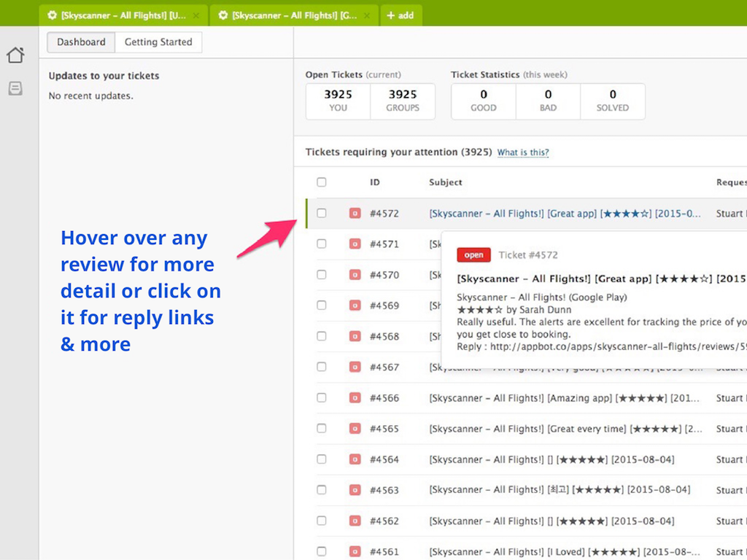Close the first Skyscanner tab
The width and height of the screenshot is (747, 560).
196,15
